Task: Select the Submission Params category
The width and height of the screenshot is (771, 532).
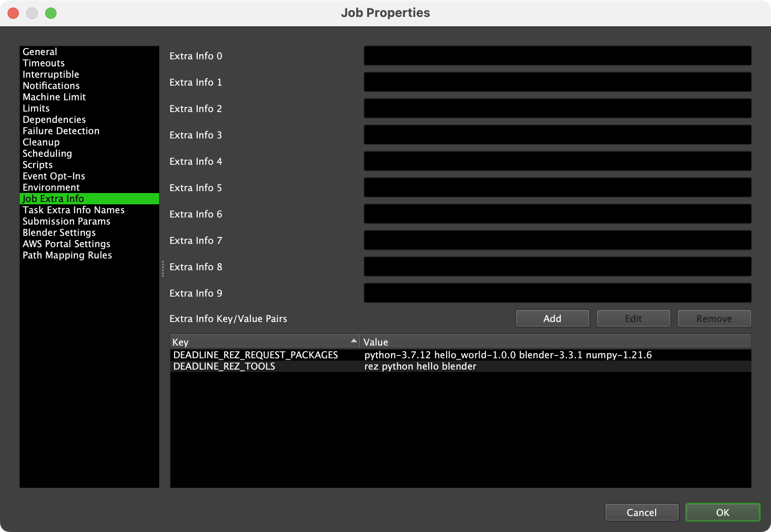Action: pyautogui.click(x=66, y=221)
